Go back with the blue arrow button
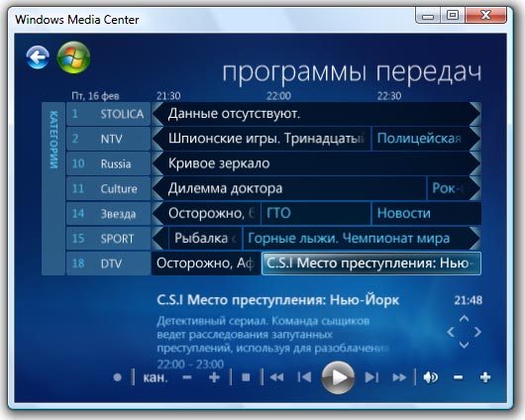Image resolution: width=525 pixels, height=420 pixels. pos(38,57)
